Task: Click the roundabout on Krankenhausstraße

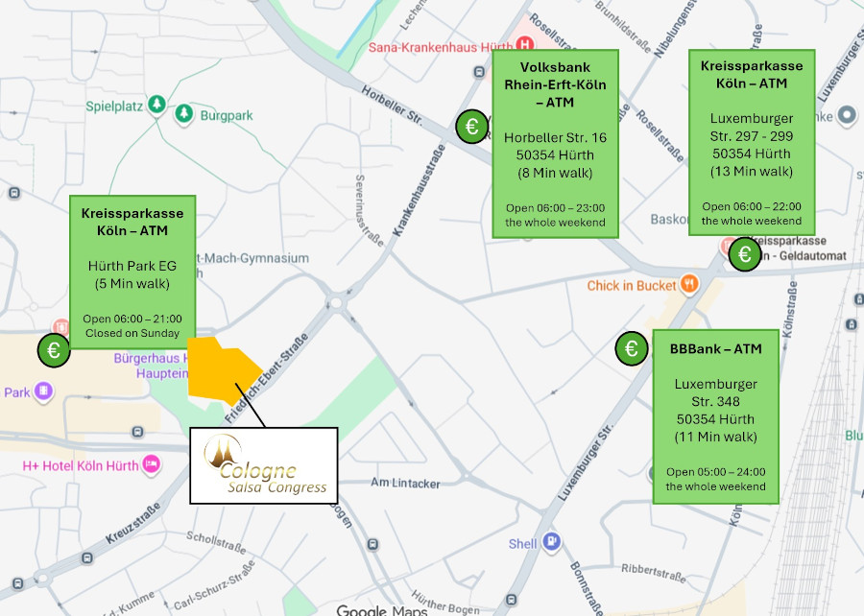Action: 336,303
